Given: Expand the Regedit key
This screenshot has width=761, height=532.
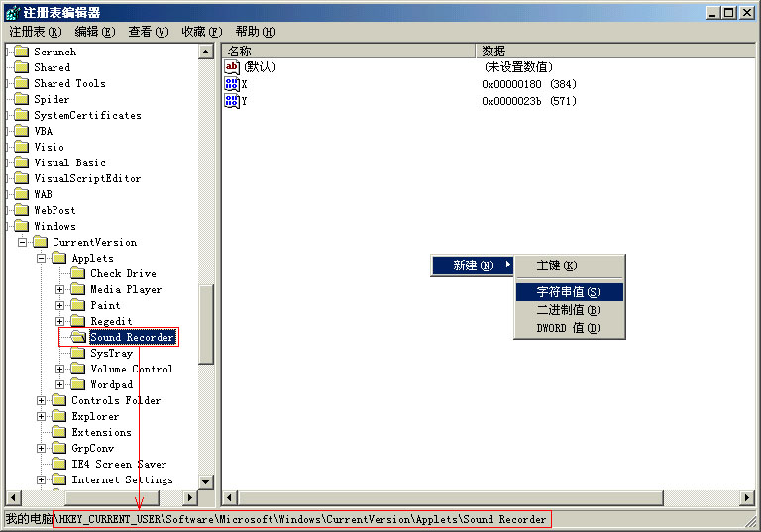Looking at the screenshot, I should coord(59,321).
